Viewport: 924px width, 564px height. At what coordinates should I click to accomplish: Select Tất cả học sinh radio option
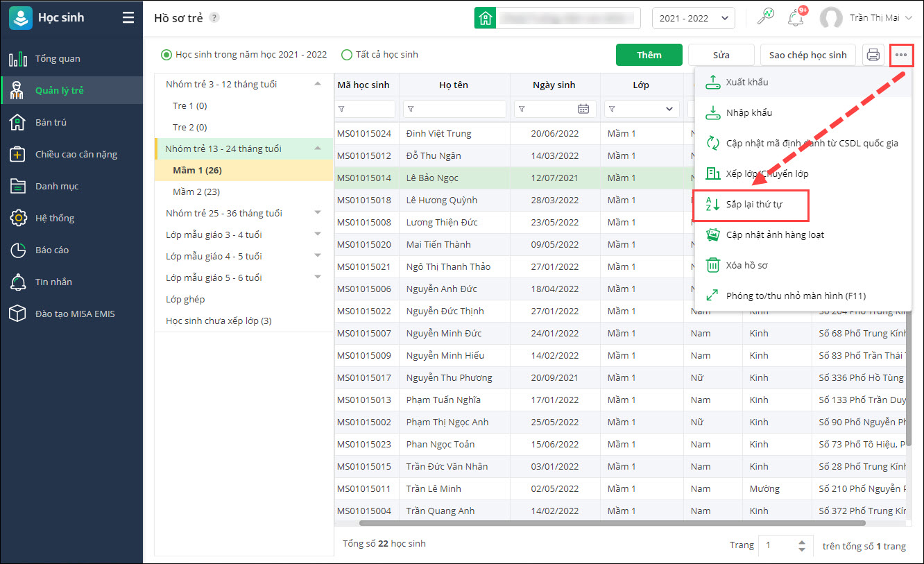coord(347,55)
